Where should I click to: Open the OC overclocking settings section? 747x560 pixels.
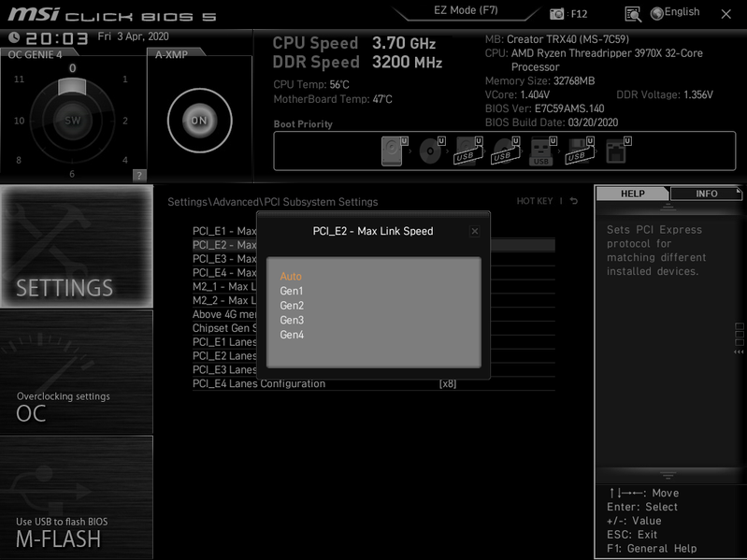tap(77, 372)
